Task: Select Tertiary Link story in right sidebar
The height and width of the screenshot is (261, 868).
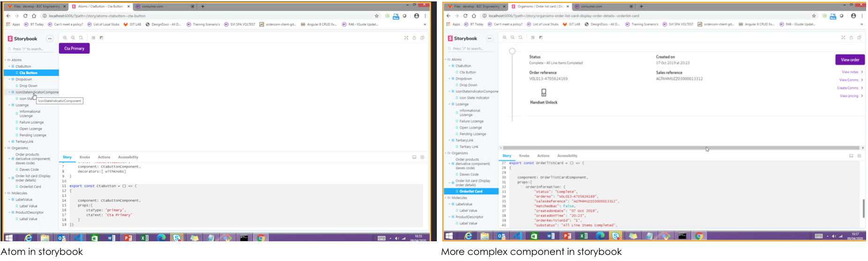Action: click(x=468, y=147)
